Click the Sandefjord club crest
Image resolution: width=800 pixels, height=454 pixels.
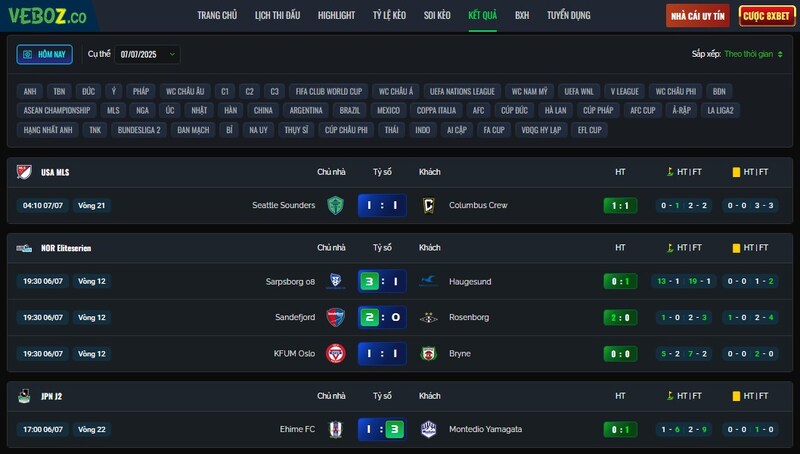335,317
